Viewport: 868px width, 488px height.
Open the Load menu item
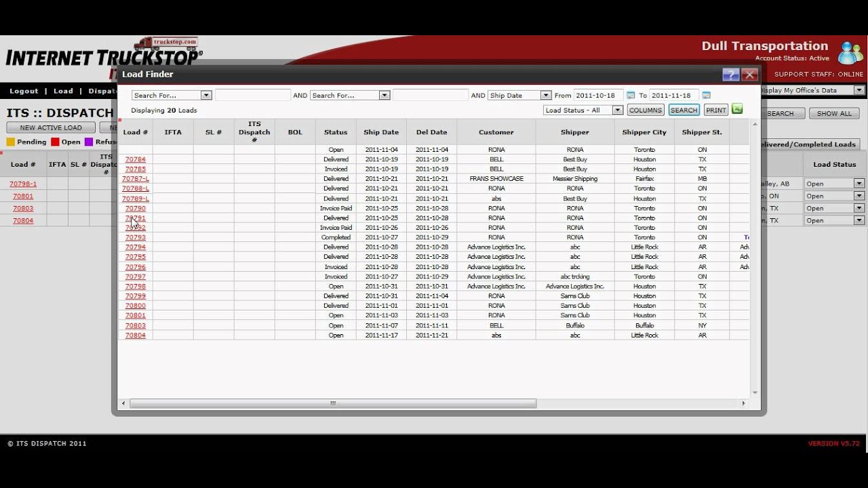63,91
